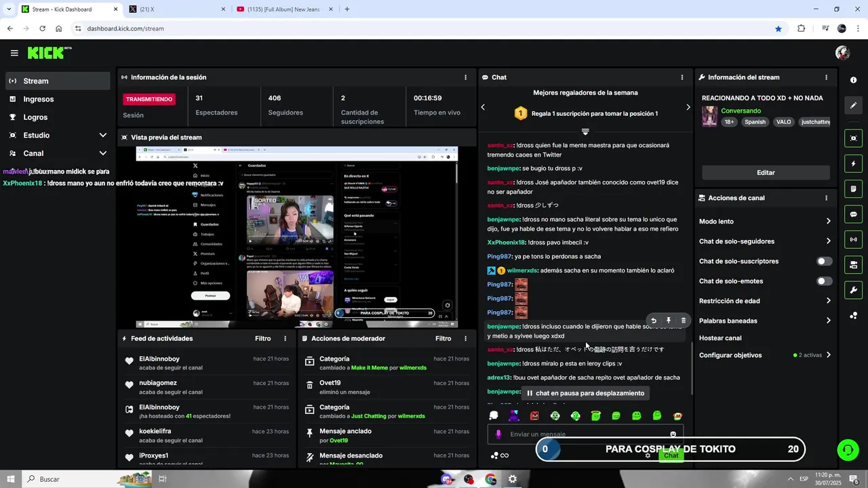
Task: Show the next top gifter with the right arrow
Action: coord(688,107)
